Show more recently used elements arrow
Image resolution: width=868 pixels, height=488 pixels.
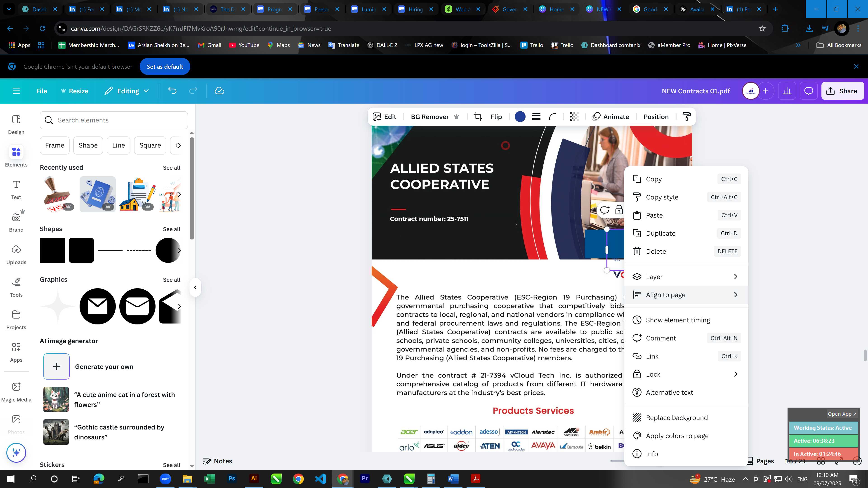pyautogui.click(x=179, y=194)
